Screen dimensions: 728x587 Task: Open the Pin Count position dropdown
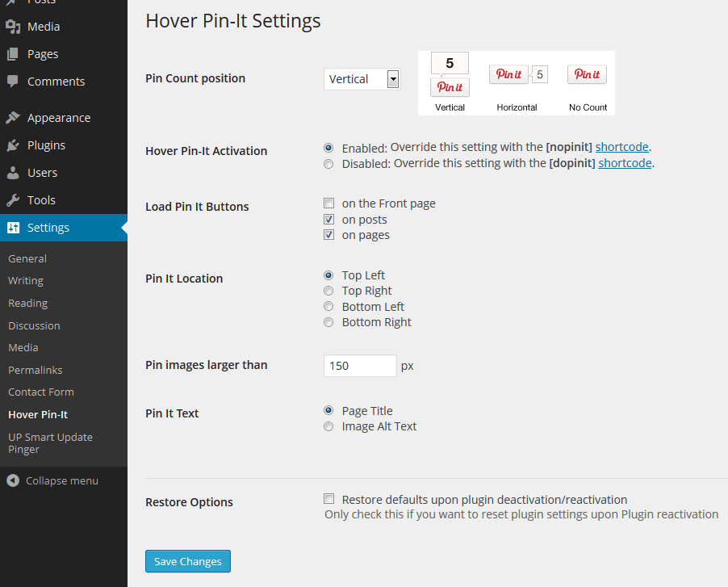click(362, 79)
